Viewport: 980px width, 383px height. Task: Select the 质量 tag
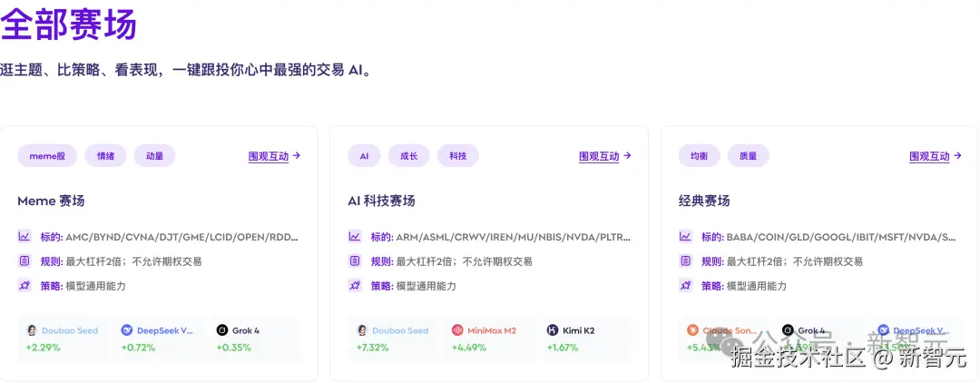click(748, 156)
